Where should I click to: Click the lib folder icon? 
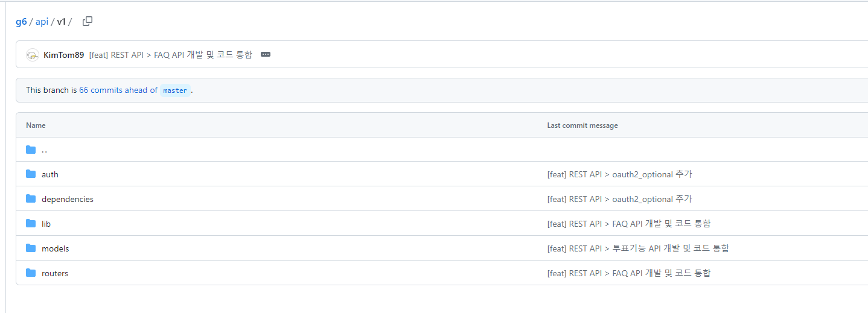click(31, 224)
